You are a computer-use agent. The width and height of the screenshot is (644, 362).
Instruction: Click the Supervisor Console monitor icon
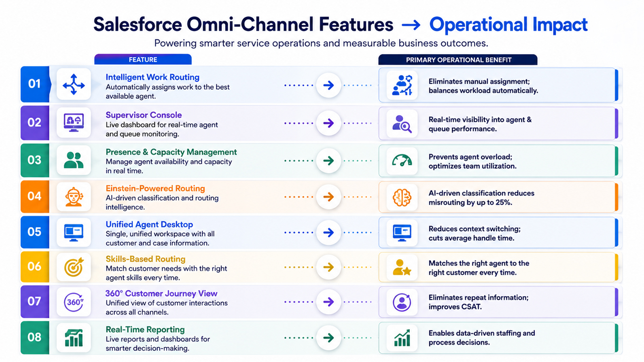pos(74,123)
